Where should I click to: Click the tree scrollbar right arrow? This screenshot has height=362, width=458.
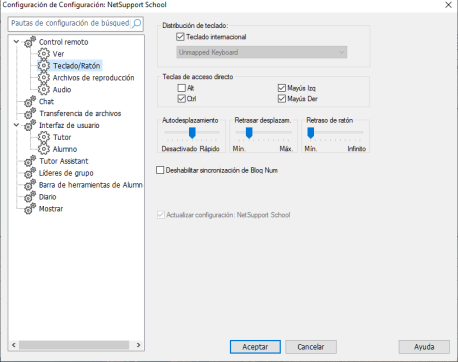pyautogui.click(x=138, y=345)
